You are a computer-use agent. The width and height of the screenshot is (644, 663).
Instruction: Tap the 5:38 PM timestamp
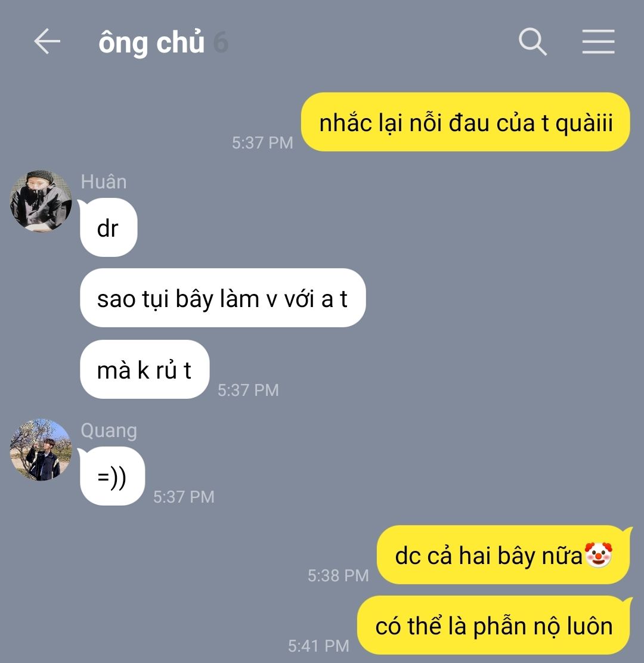pyautogui.click(x=338, y=575)
